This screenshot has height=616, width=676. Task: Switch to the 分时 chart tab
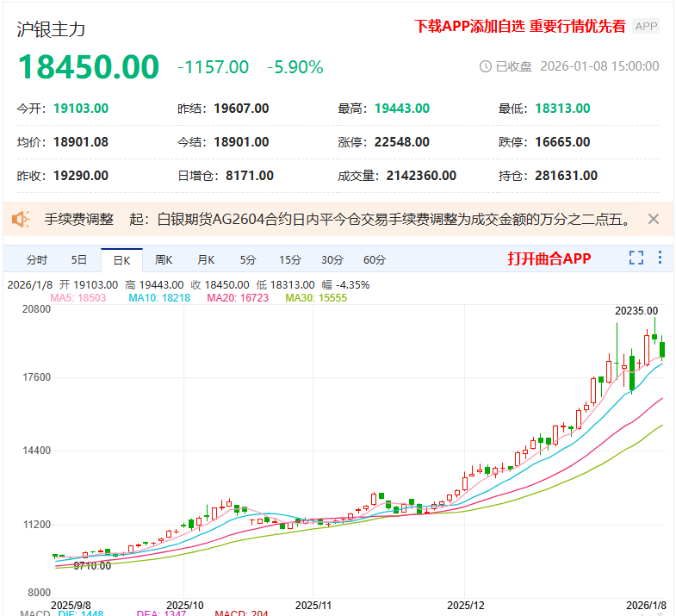pos(37,259)
